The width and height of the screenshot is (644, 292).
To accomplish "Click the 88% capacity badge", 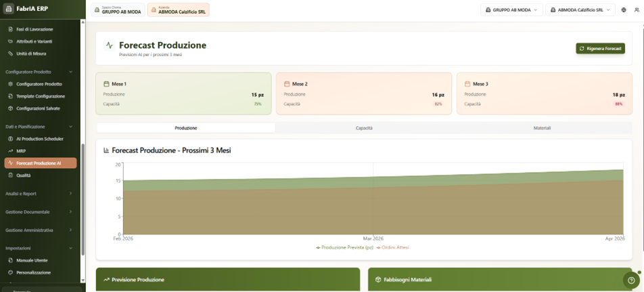I will click(x=618, y=104).
